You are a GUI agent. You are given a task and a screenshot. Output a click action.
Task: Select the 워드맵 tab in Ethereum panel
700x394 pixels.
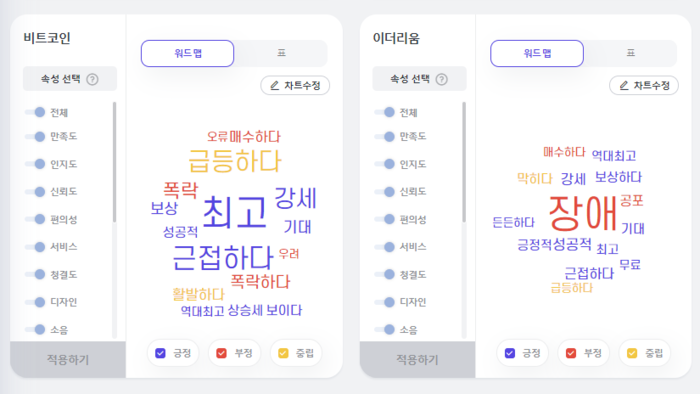(x=537, y=54)
